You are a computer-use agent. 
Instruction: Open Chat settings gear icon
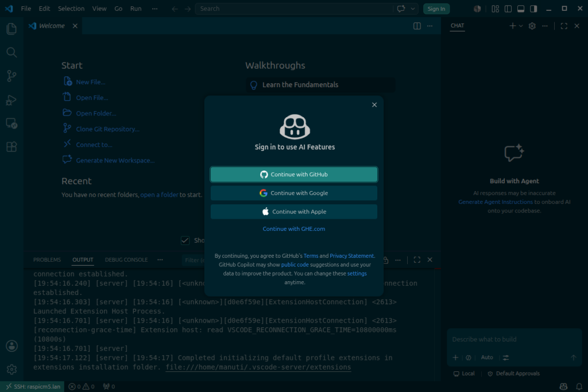pos(532,26)
